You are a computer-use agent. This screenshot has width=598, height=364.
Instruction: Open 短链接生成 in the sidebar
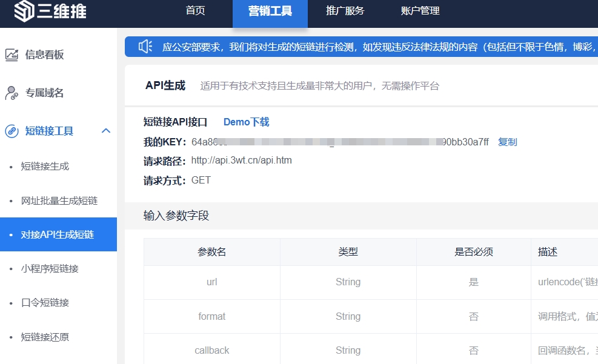(45, 167)
